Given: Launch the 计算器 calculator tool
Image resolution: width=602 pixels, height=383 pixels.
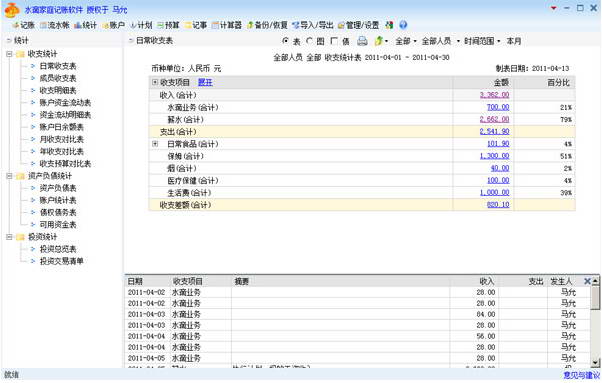Looking at the screenshot, I should click(x=227, y=25).
